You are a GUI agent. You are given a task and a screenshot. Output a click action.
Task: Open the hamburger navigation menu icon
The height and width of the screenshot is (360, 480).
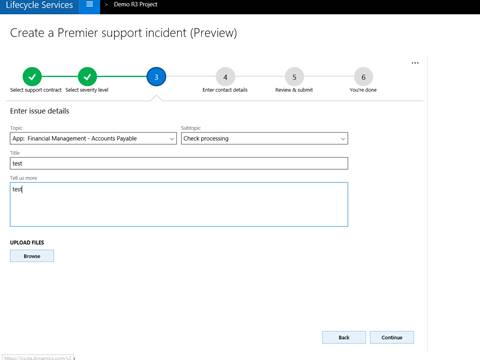[89, 4]
